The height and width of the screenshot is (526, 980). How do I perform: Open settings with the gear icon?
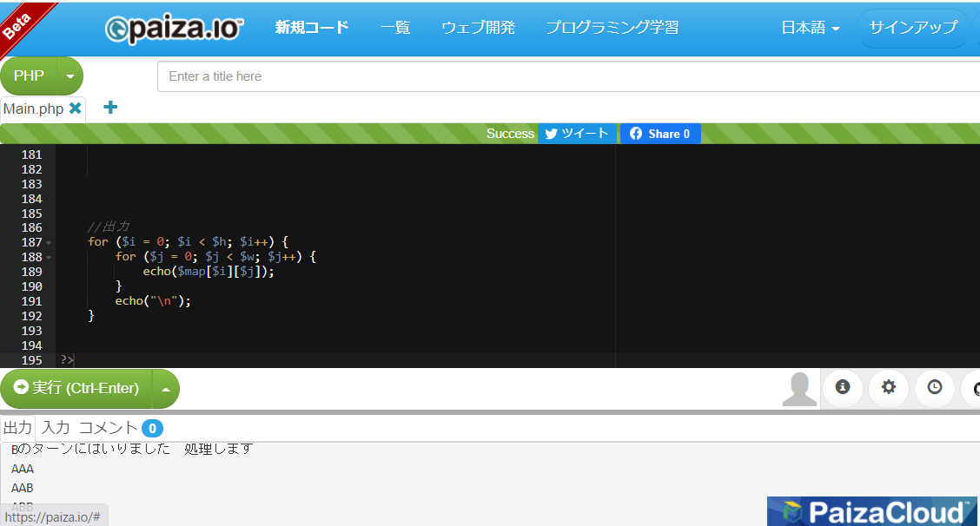click(888, 388)
